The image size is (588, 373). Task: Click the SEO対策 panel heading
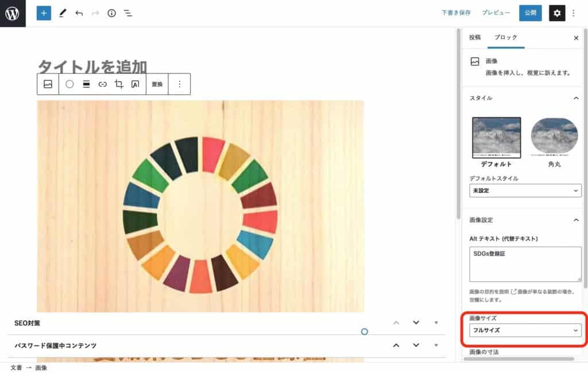point(27,323)
